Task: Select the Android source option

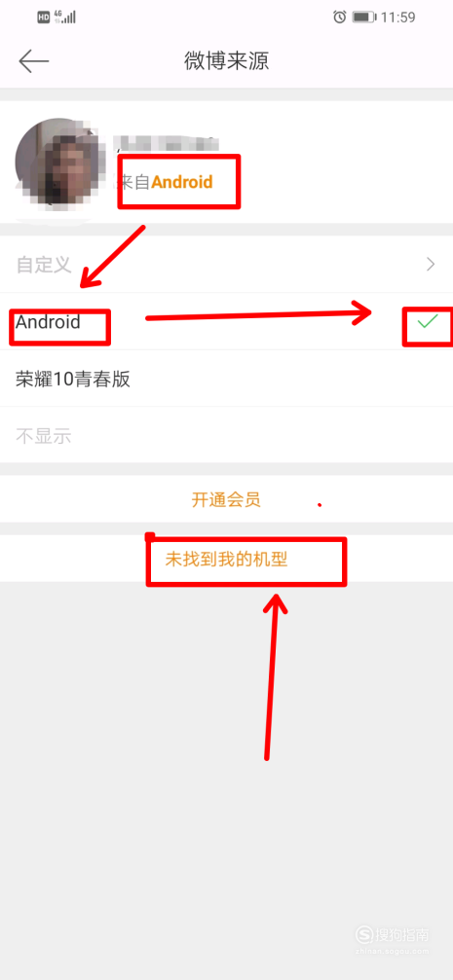Action: click(226, 322)
